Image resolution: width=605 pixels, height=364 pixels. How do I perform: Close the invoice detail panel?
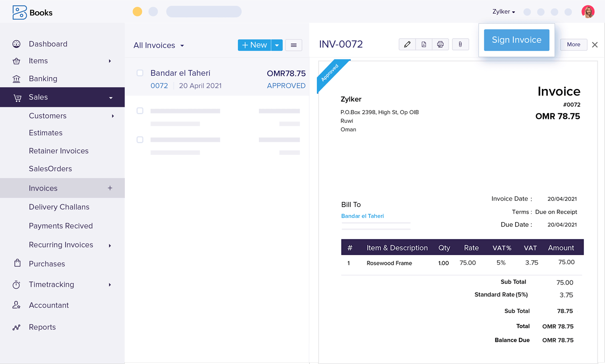[595, 45]
